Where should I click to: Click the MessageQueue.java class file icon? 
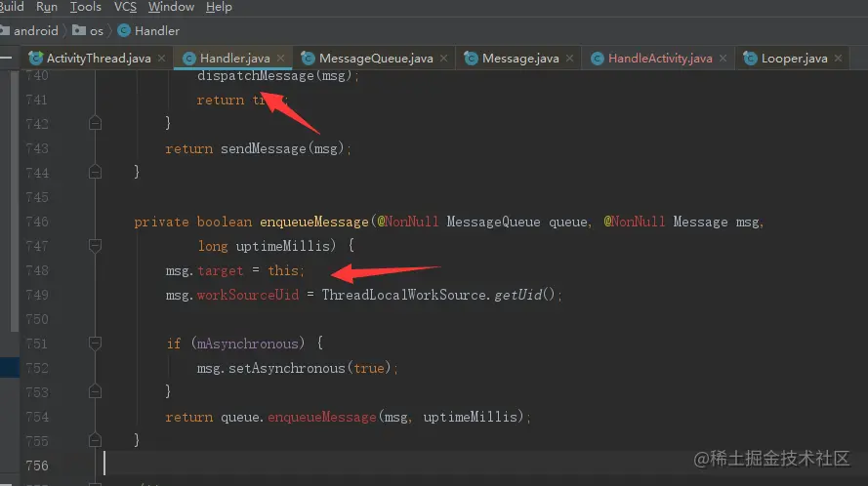click(308, 59)
